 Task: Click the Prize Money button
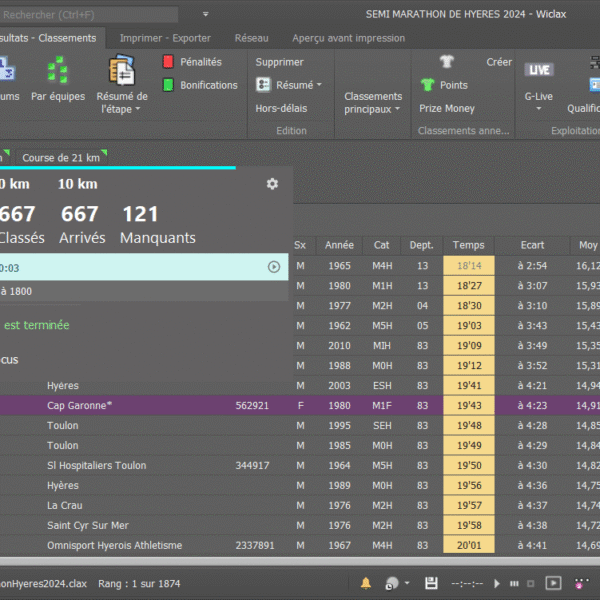[447, 108]
